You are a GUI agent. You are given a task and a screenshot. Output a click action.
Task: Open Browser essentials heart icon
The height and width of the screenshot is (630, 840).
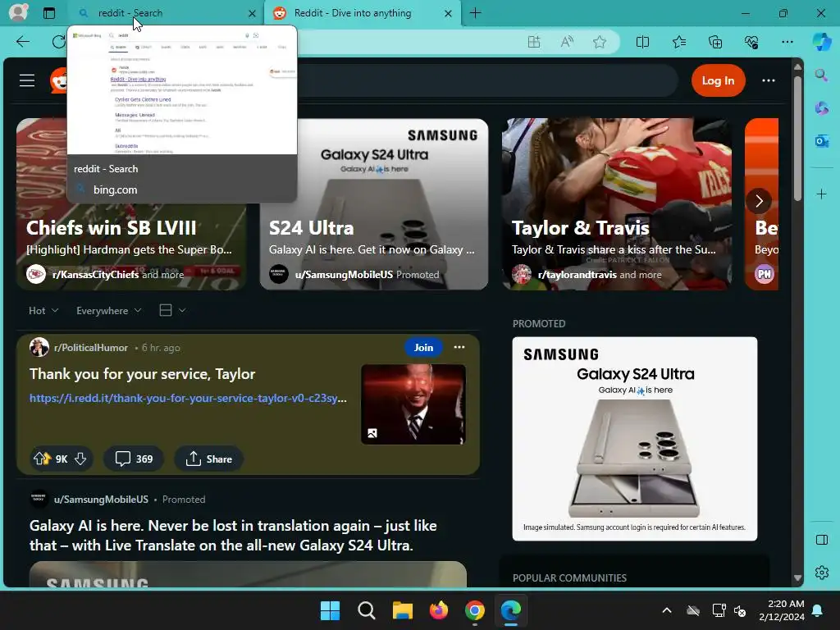tap(751, 42)
